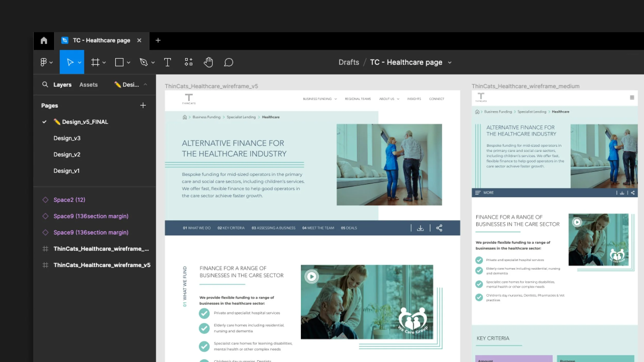This screenshot has width=644, height=362.
Task: Click the Home icon tab
Action: [x=44, y=40]
